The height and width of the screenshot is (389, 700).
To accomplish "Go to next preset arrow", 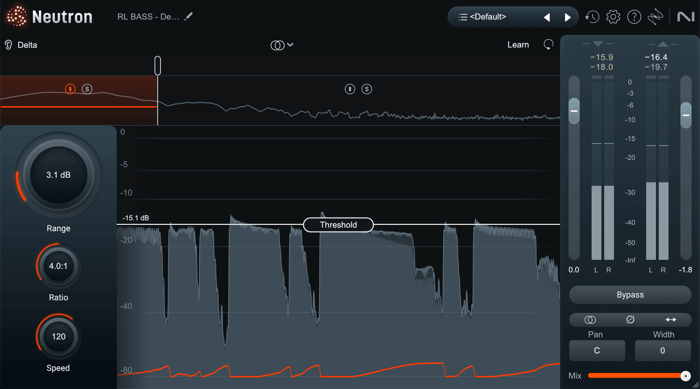I will (x=567, y=17).
